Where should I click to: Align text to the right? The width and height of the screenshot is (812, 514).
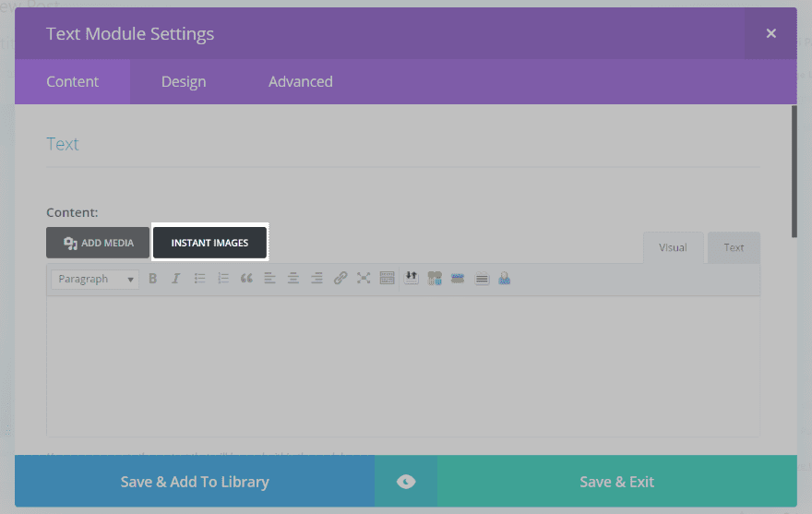316,279
